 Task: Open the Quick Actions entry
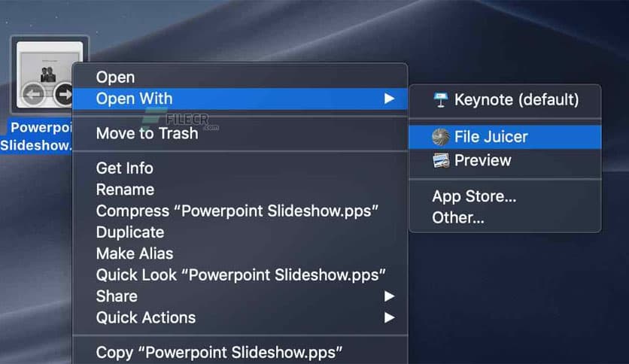pos(240,317)
